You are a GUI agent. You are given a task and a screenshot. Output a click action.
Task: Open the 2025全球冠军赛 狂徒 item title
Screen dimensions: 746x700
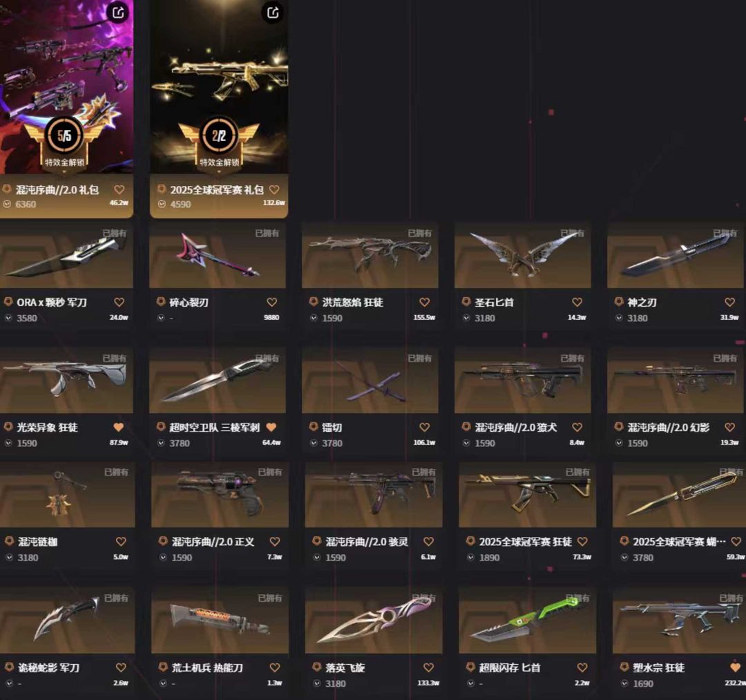point(525,542)
